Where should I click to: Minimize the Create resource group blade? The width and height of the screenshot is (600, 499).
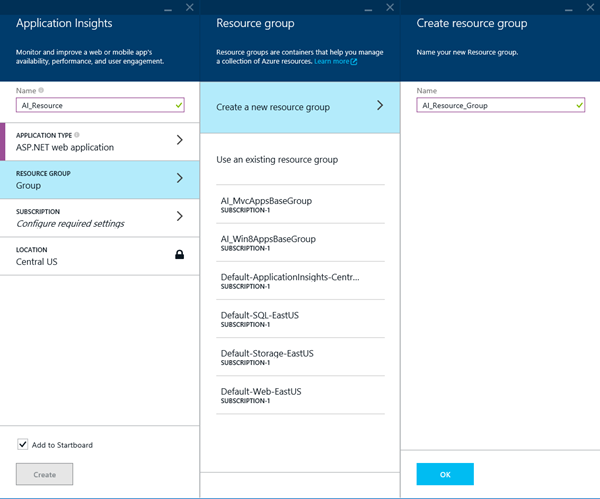pos(569,9)
